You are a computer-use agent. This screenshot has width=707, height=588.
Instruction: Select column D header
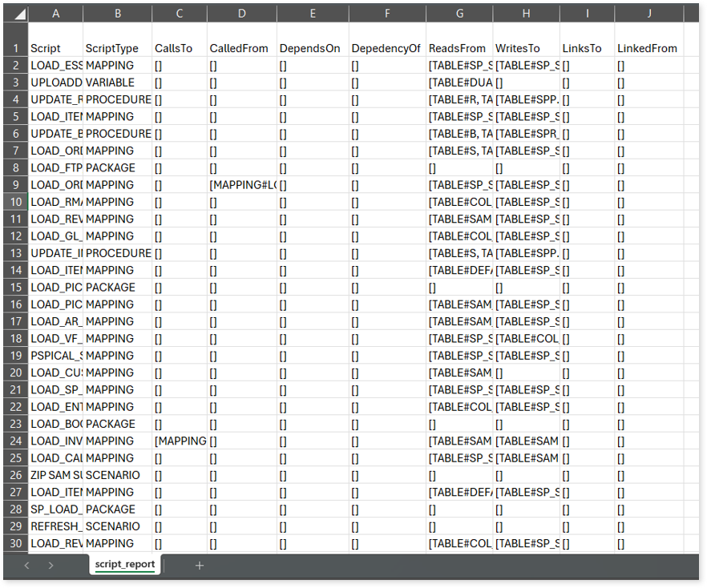241,14
